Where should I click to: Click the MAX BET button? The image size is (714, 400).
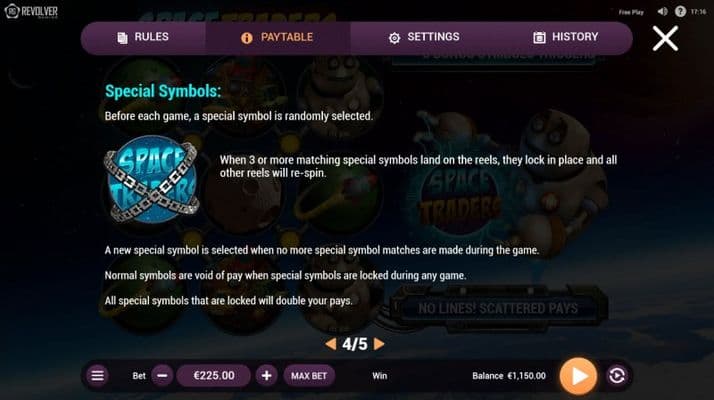(x=309, y=376)
